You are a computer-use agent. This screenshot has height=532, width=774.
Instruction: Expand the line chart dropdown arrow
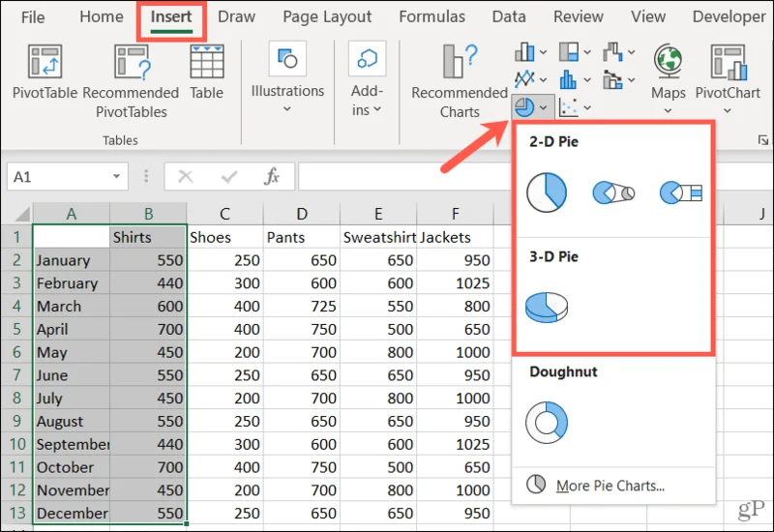(543, 79)
